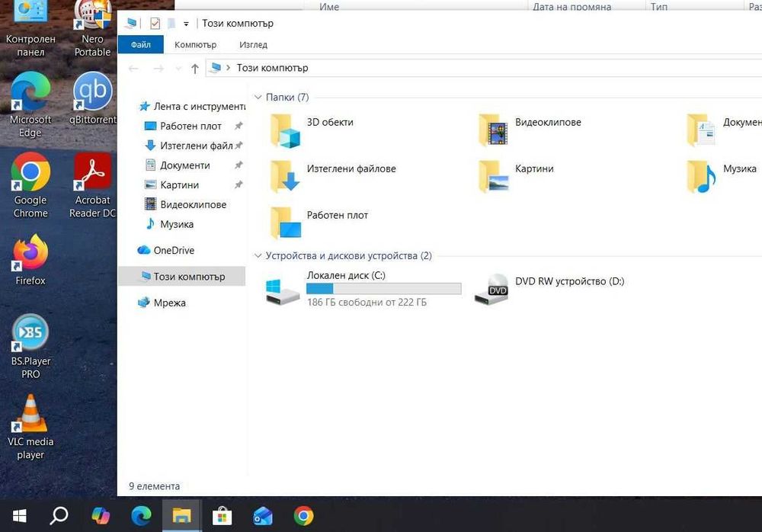Open Outlook mail from the taskbar
Image resolution: width=762 pixels, height=532 pixels.
(263, 515)
